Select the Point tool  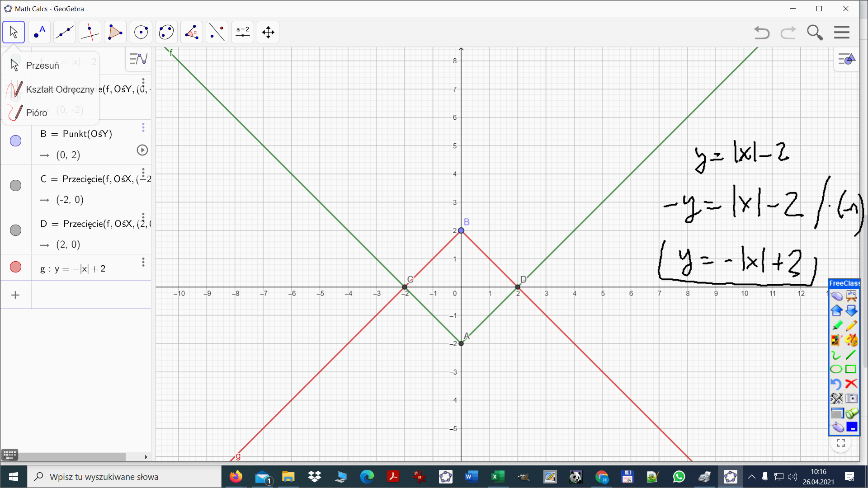click(x=39, y=32)
